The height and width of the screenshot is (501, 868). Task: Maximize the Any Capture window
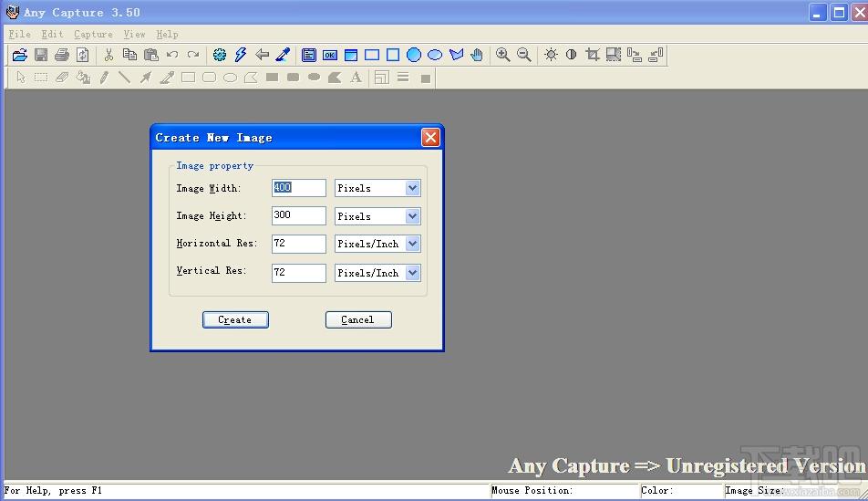tap(840, 12)
